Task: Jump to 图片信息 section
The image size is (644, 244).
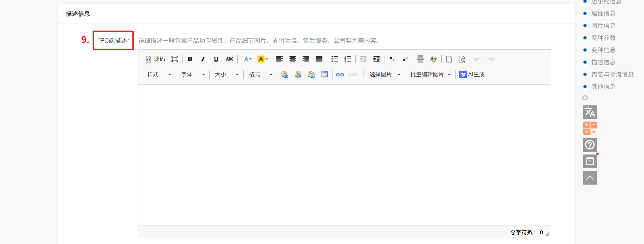Action: (x=603, y=26)
